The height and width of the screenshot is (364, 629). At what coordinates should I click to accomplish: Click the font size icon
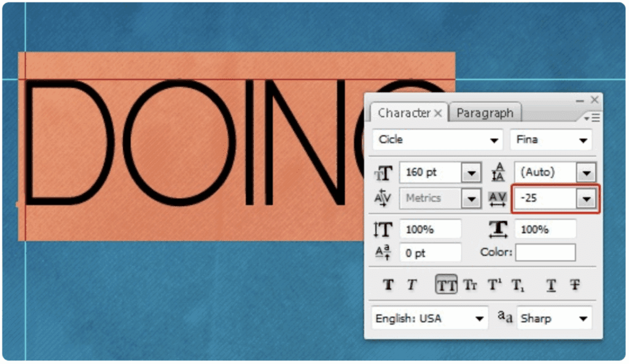pos(384,172)
